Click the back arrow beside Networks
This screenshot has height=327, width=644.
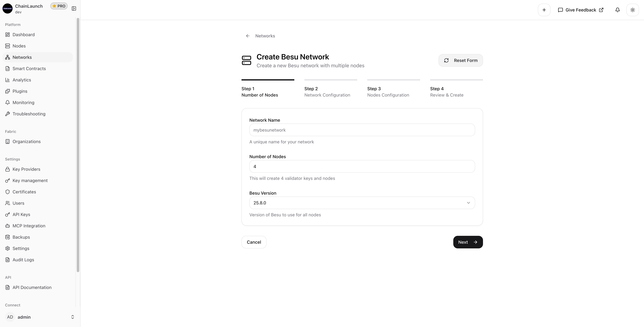coord(247,36)
